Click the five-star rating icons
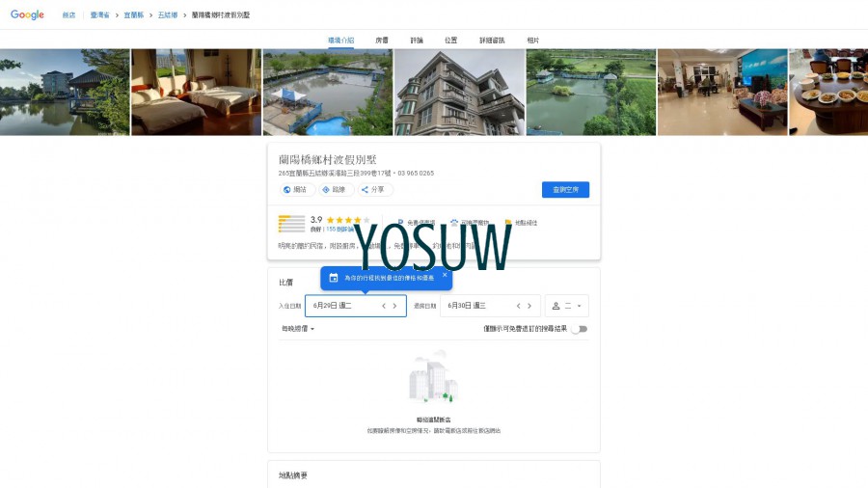868x488 pixels. (348, 220)
